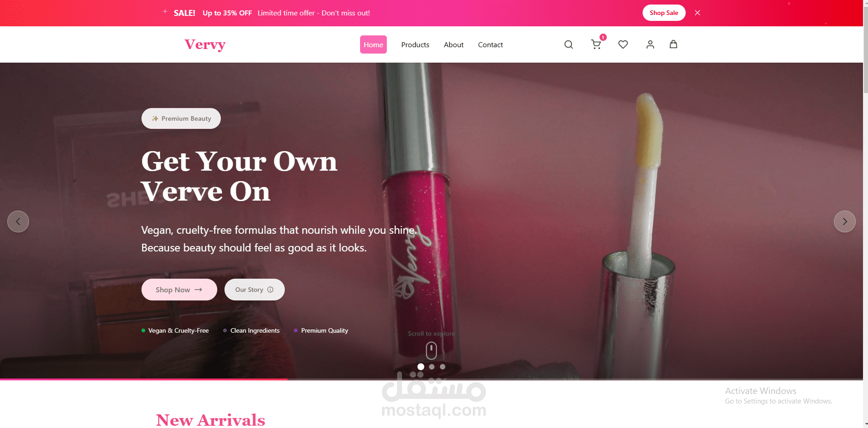Open the shopping cart with badge

596,44
